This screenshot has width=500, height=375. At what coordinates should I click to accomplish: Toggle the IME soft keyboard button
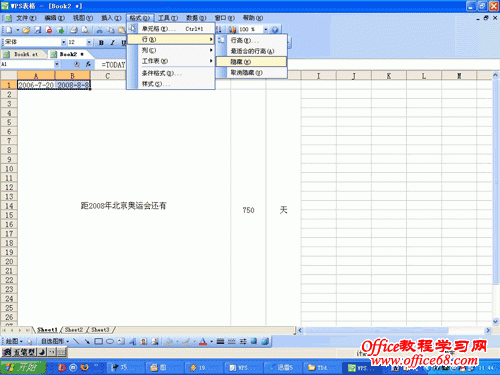(x=62, y=352)
